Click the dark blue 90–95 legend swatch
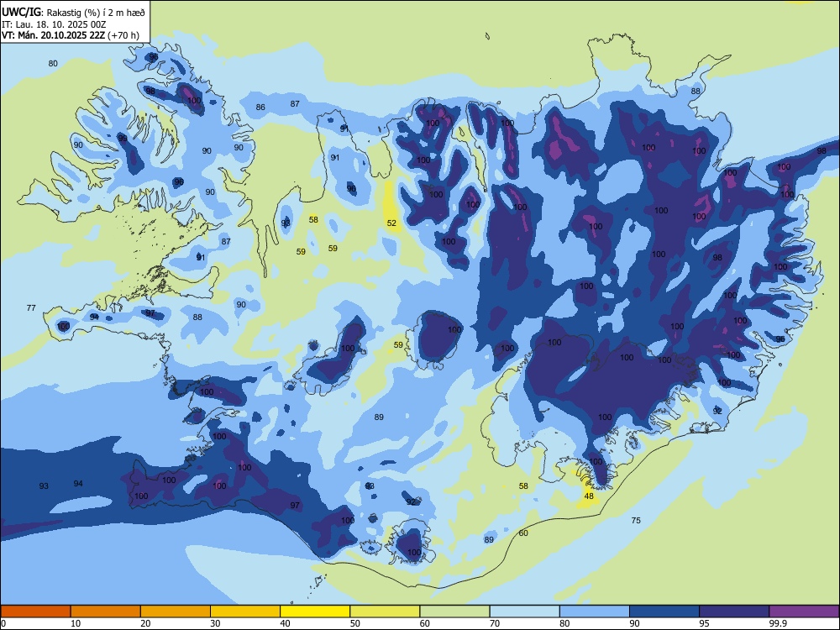Image resolution: width=840 pixels, height=630 pixels. pos(664,612)
